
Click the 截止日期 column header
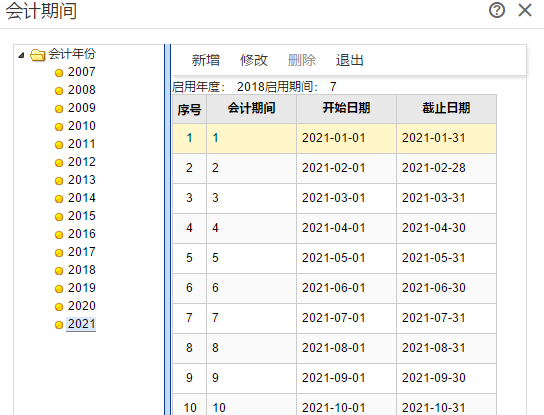(x=446, y=109)
